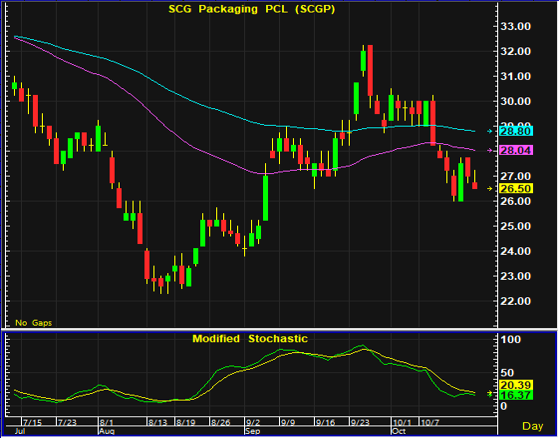Click the Aug month label
This screenshot has width=559, height=438.
pos(106,431)
